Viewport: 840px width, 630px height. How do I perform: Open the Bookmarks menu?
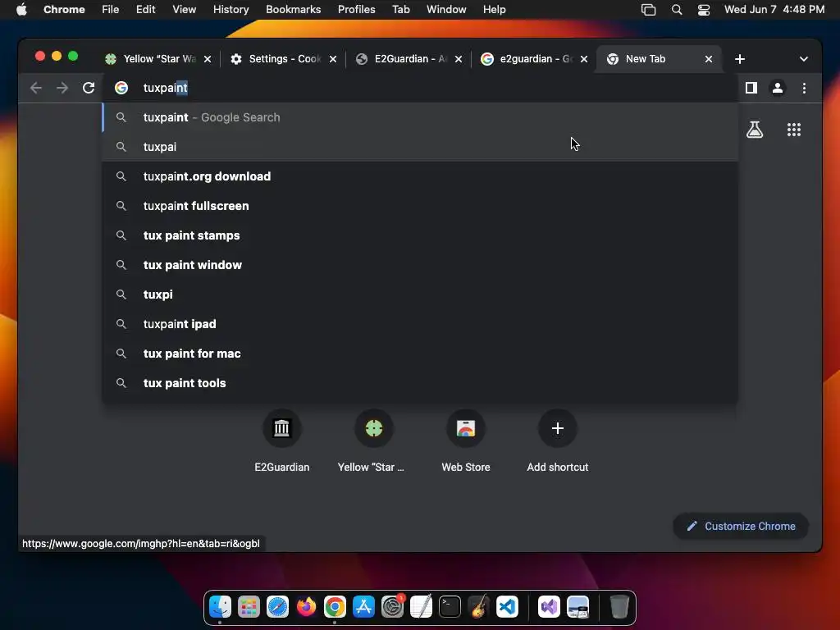click(x=293, y=10)
